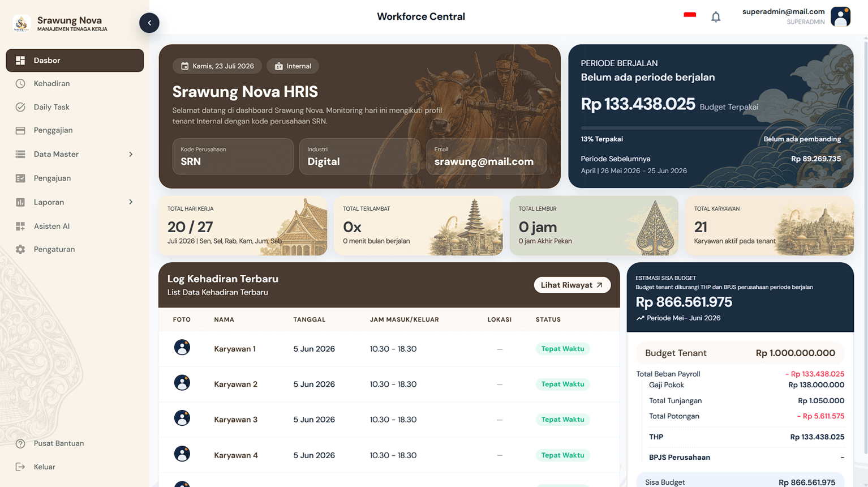Click the Srawung Nova logo icon

[22, 23]
